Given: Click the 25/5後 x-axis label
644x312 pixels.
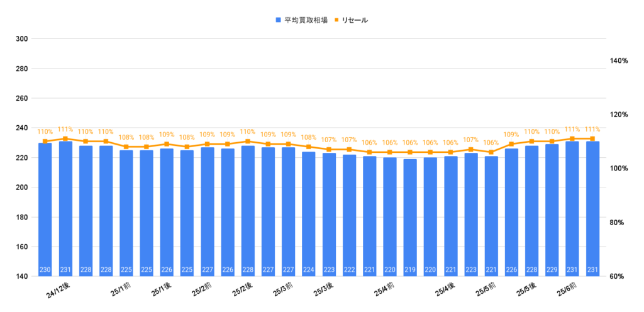Looking at the screenshot, I should (526, 290).
